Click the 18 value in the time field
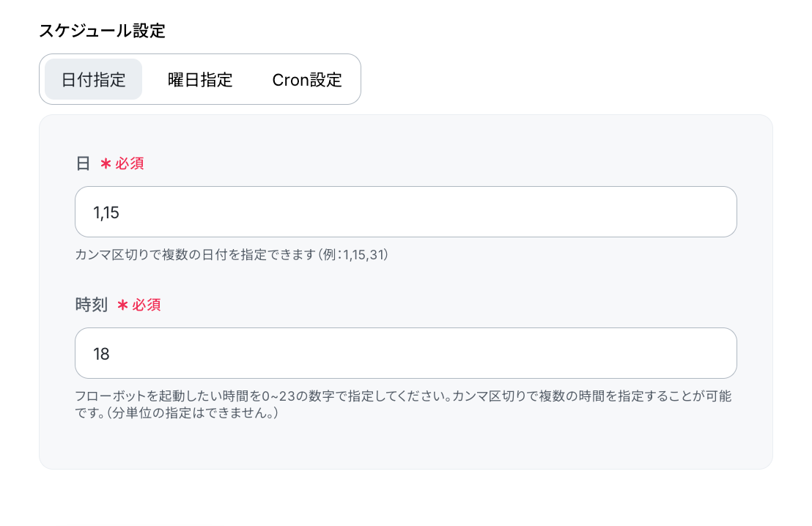812x526 pixels. pos(101,354)
